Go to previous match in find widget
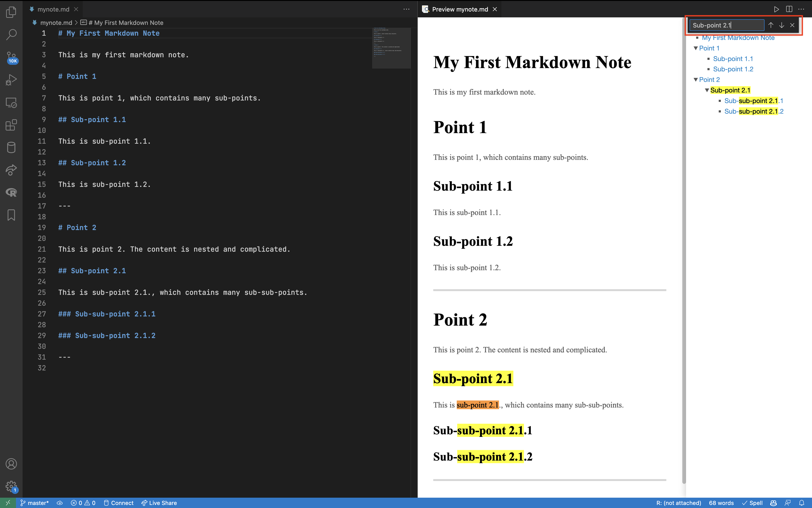The image size is (812, 508). click(x=771, y=25)
